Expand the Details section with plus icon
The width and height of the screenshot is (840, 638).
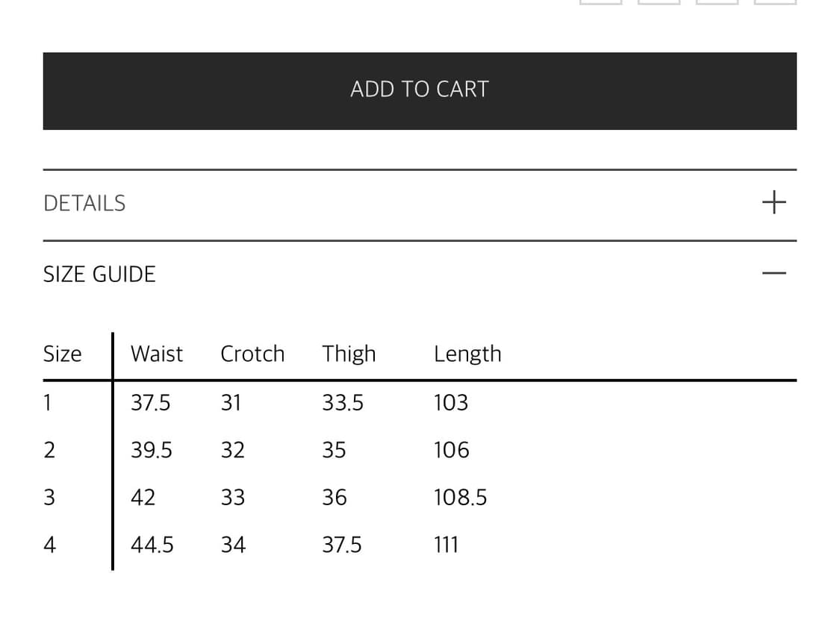pos(774,201)
